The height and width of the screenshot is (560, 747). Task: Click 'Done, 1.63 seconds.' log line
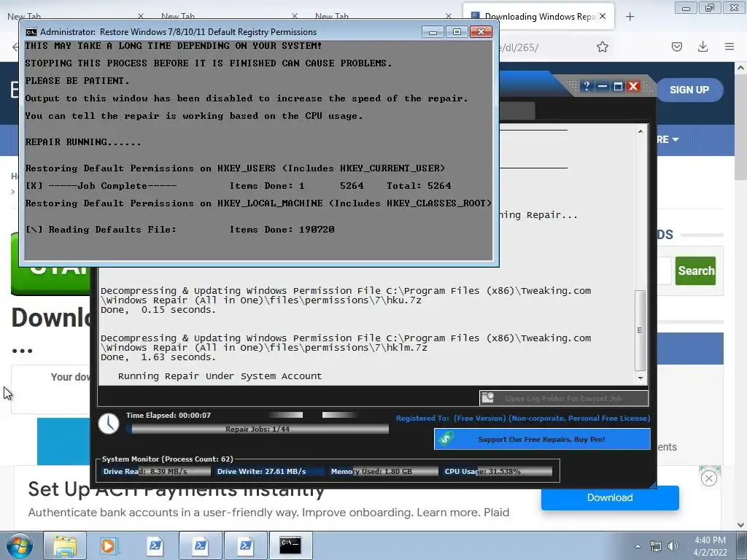pyautogui.click(x=158, y=357)
